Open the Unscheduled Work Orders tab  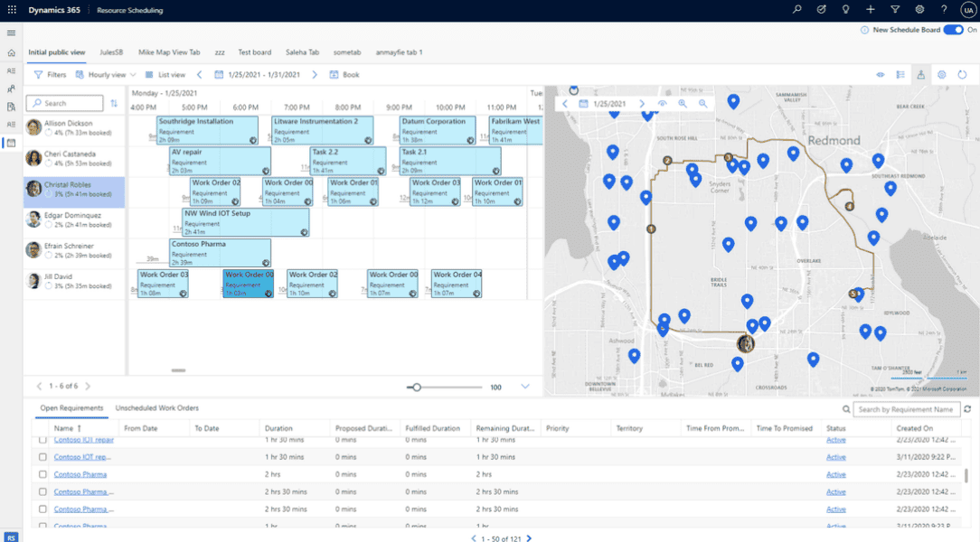(159, 408)
